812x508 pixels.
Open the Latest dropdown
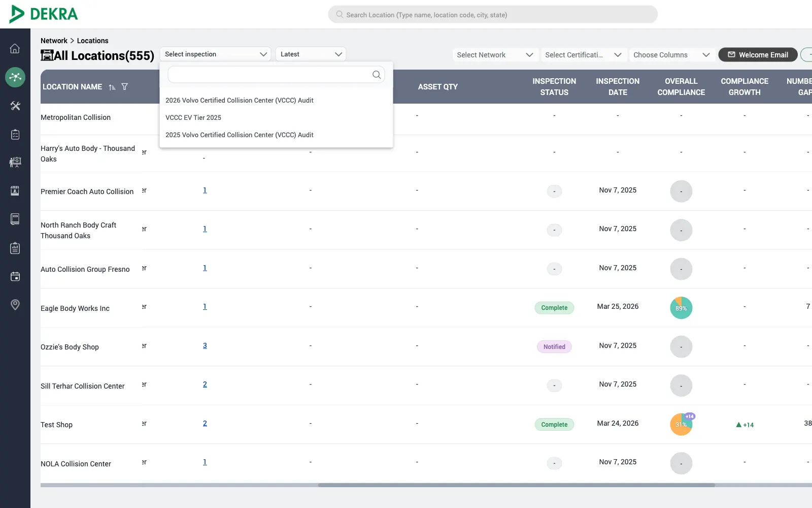click(x=311, y=54)
